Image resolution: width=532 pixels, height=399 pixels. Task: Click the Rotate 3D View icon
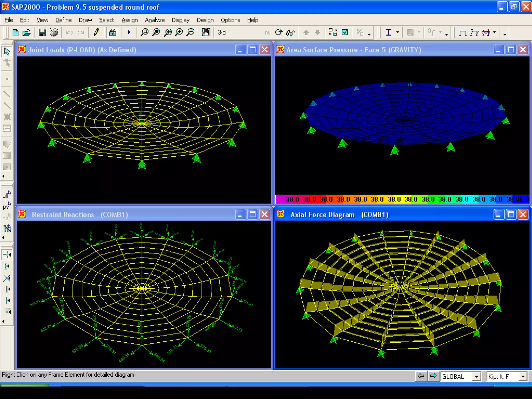279,32
